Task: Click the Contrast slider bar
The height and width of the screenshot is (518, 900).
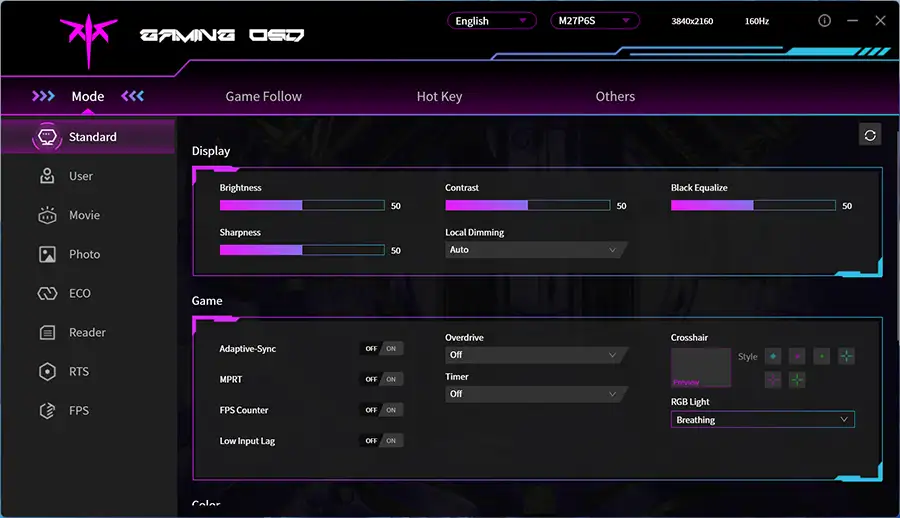Action: pyautogui.click(x=527, y=206)
